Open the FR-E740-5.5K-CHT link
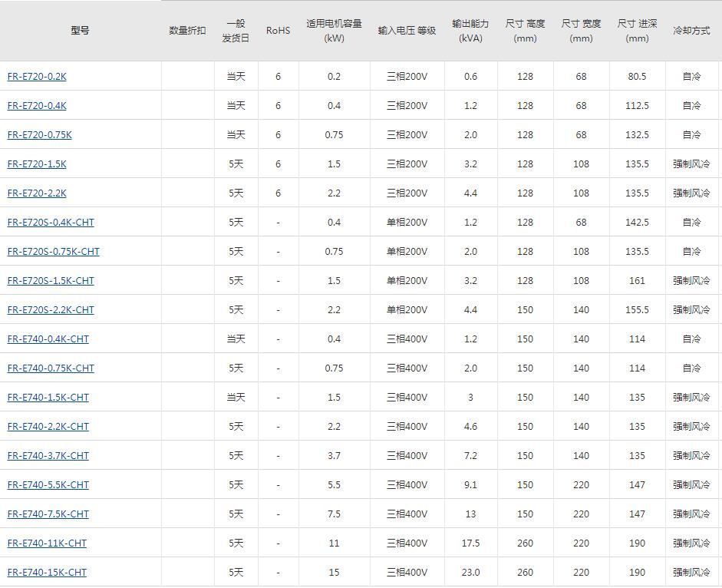The height and width of the screenshot is (588, 722). coord(48,485)
